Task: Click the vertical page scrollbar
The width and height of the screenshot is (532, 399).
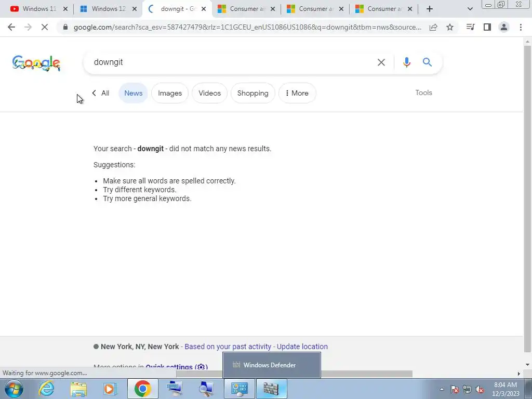Action: point(527,198)
